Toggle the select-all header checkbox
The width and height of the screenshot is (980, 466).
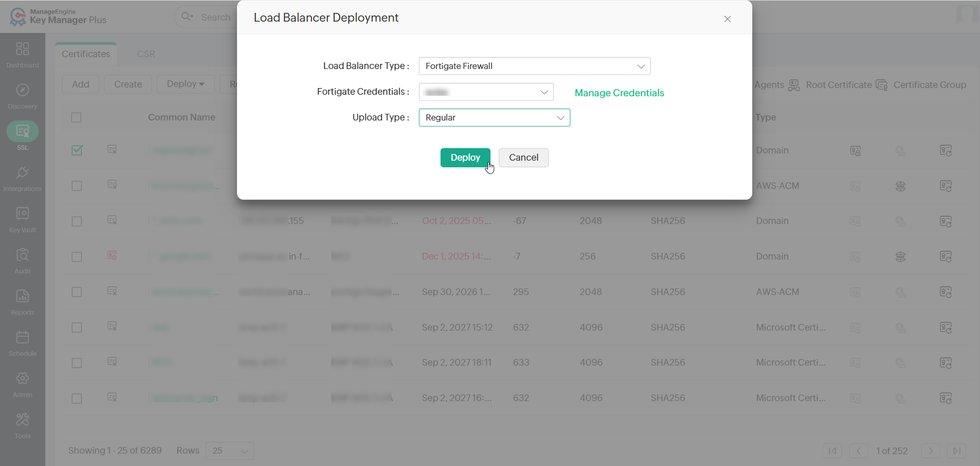click(76, 117)
